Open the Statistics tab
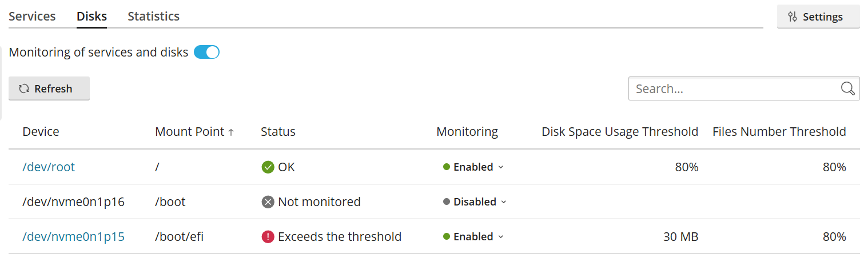Image resolution: width=868 pixels, height=262 pixels. click(x=153, y=17)
